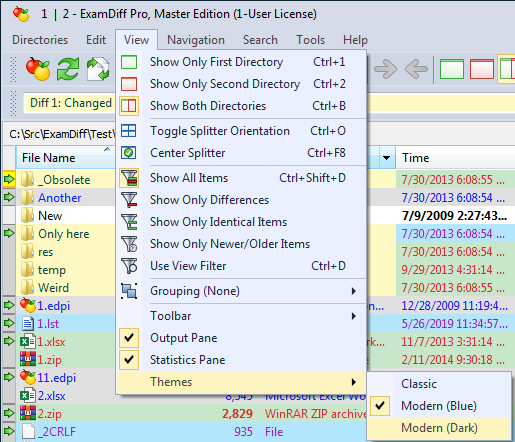Click the red rectangle icon beside Show Only Second Directory
The image size is (515, 442).
(x=129, y=84)
